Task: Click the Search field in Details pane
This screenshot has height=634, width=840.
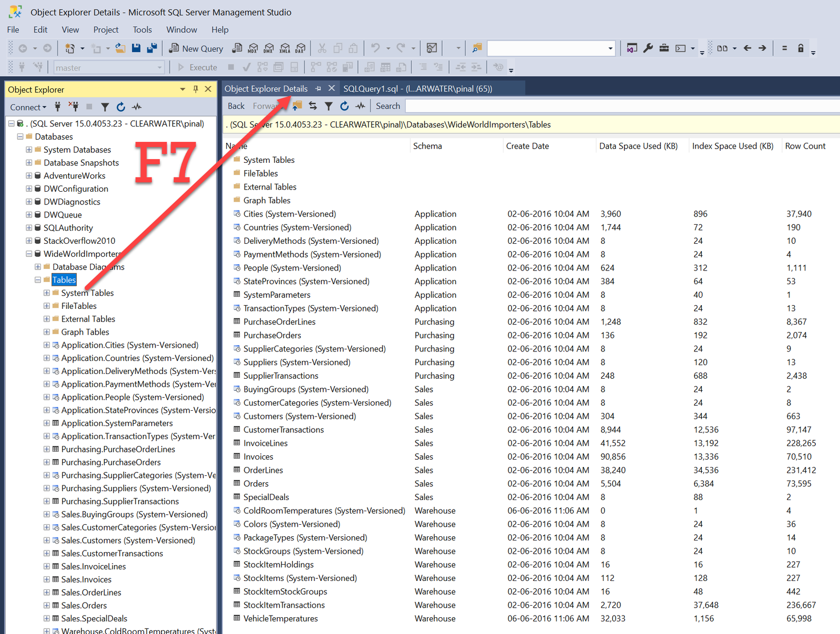Action: [x=623, y=106]
